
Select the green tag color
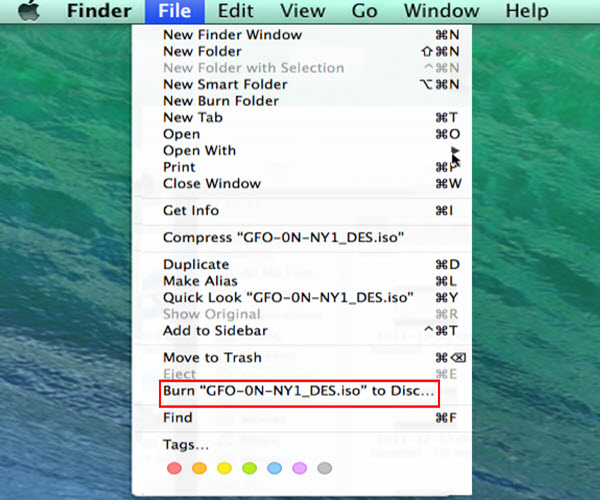[249, 468]
